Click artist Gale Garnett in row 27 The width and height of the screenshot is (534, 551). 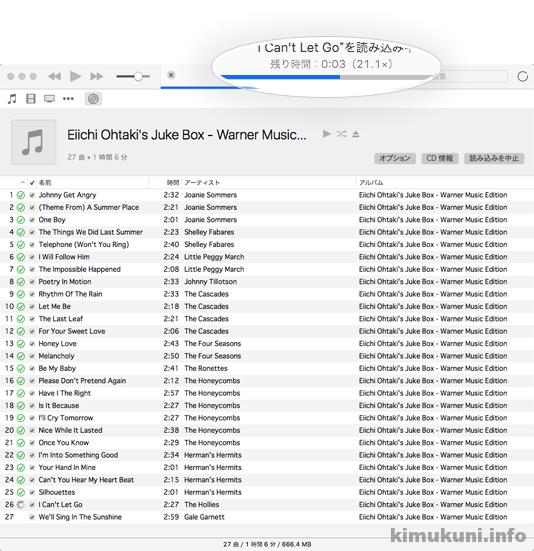pos(204,517)
